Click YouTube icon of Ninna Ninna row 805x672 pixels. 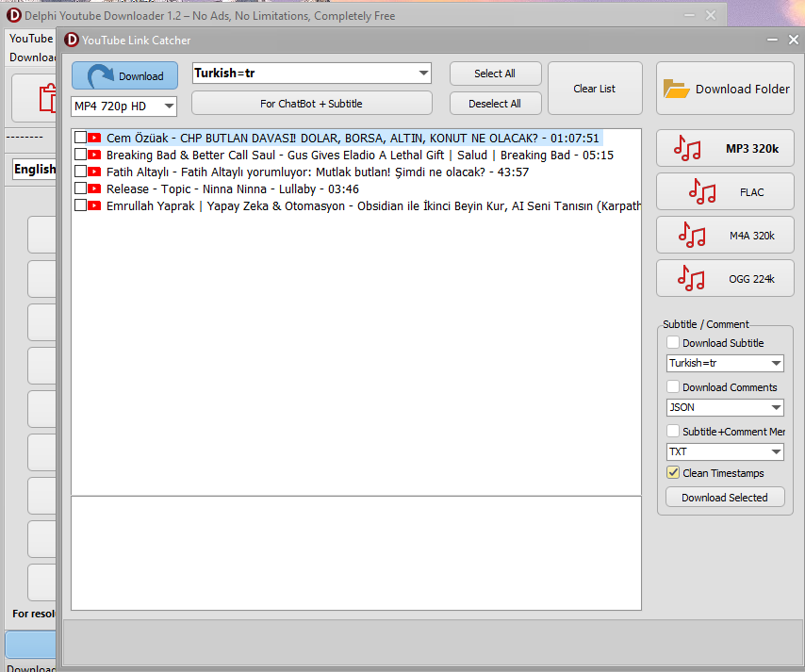[94, 188]
